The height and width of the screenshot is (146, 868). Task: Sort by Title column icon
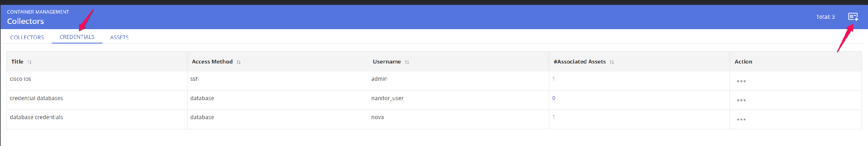(x=29, y=62)
